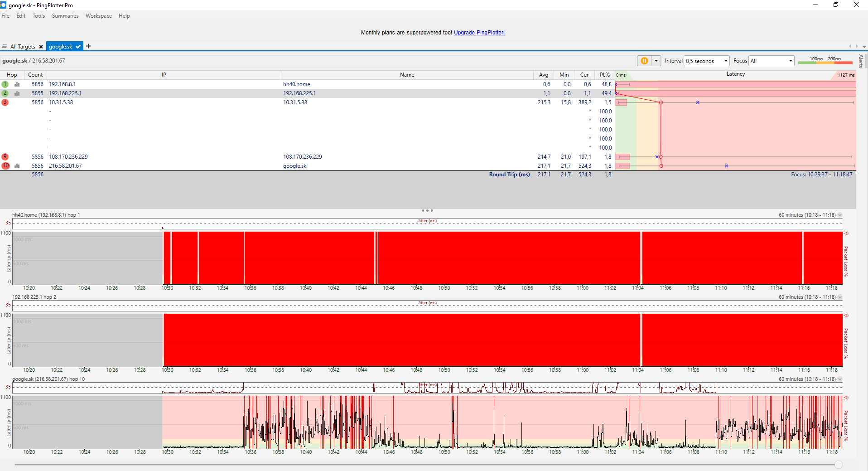Viewport: 868px width, 471px height.
Task: Open the Focus All dropdown
Action: [x=771, y=61]
